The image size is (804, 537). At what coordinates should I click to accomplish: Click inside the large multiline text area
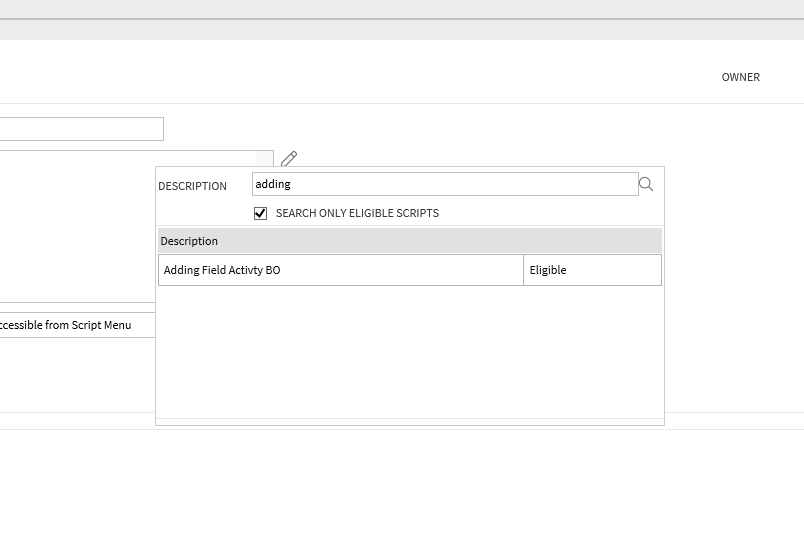(77, 226)
